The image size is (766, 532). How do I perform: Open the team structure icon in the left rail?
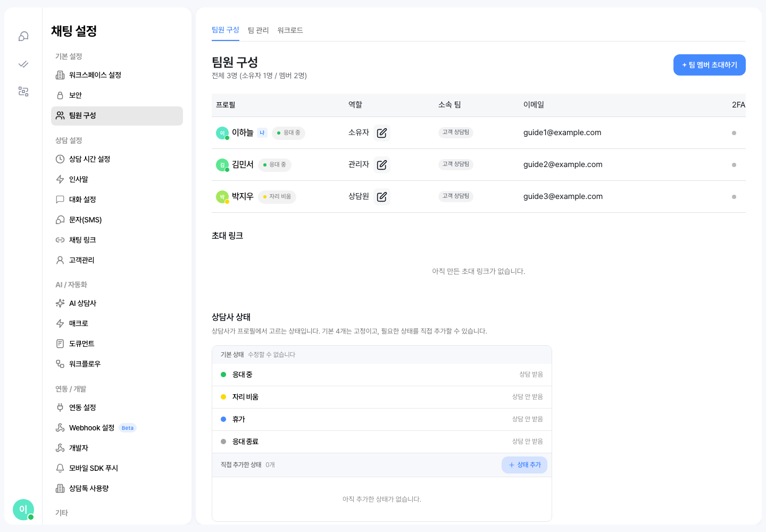[x=23, y=92]
